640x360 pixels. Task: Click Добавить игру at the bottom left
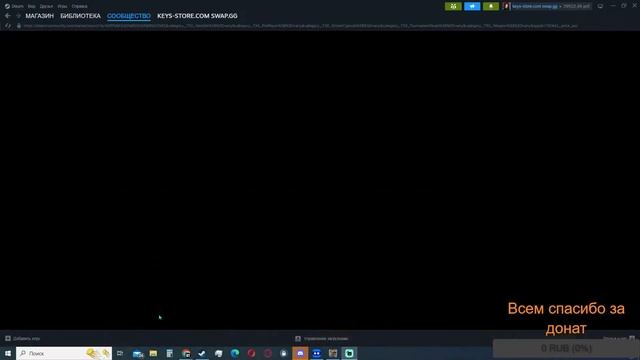(22, 338)
